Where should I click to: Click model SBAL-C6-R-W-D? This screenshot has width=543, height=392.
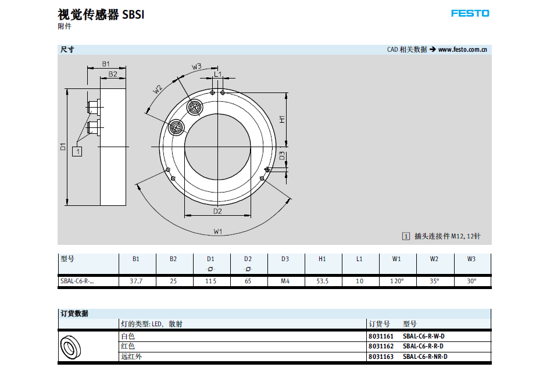pyautogui.click(x=423, y=336)
